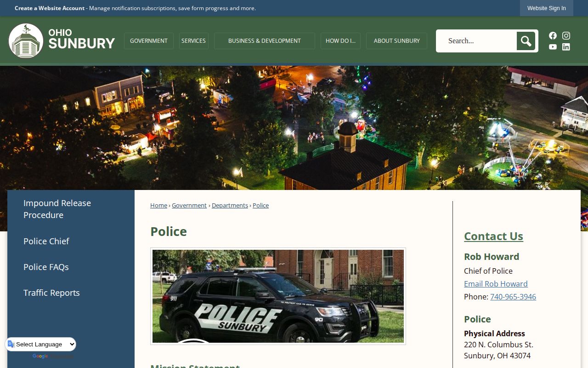588x368 pixels.
Task: Open the Police FAQs sidebar link
Action: point(71,267)
